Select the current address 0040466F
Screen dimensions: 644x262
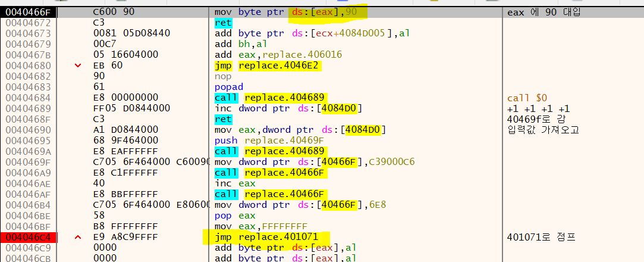click(29, 12)
